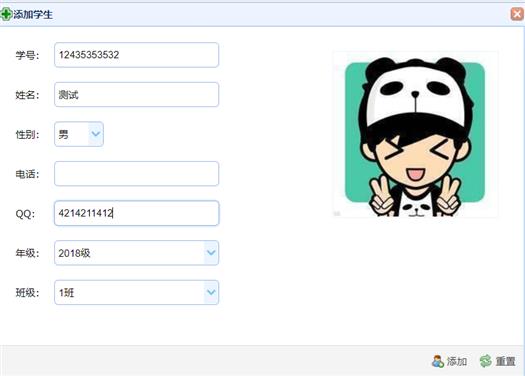This screenshot has width=525, height=376.
Task: Expand the 年级 dropdown showing 2018级
Action: point(211,253)
